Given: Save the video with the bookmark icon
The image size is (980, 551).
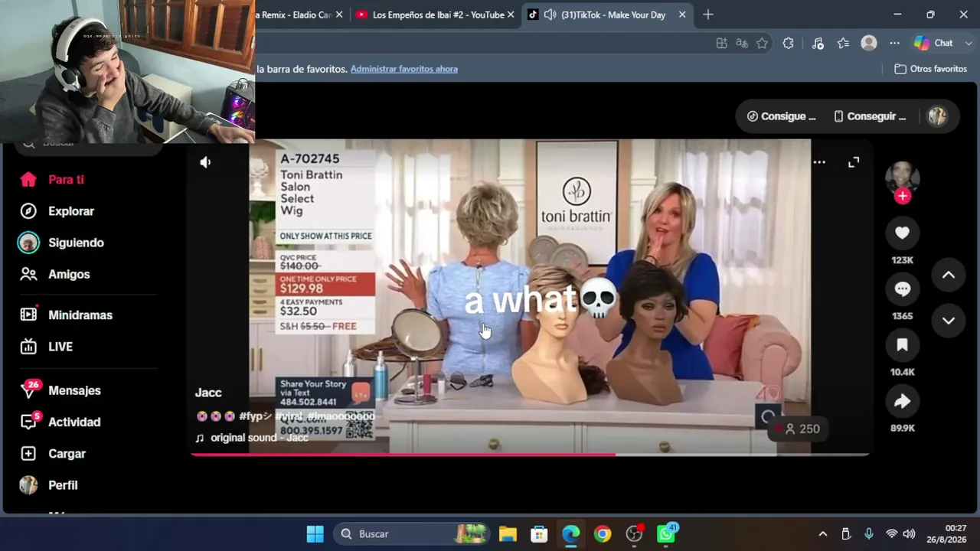Looking at the screenshot, I should pos(902,345).
